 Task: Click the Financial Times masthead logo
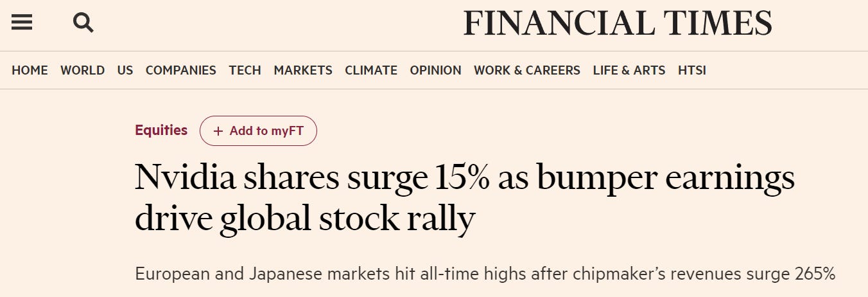tap(617, 24)
